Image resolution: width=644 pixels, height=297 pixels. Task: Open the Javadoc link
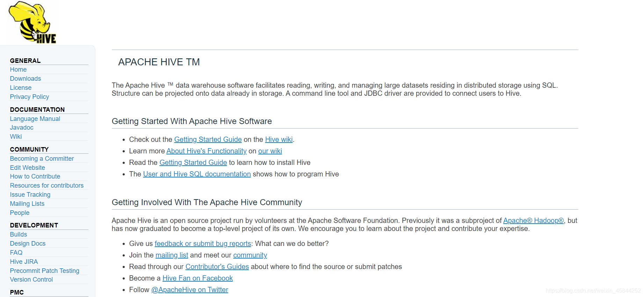(22, 128)
